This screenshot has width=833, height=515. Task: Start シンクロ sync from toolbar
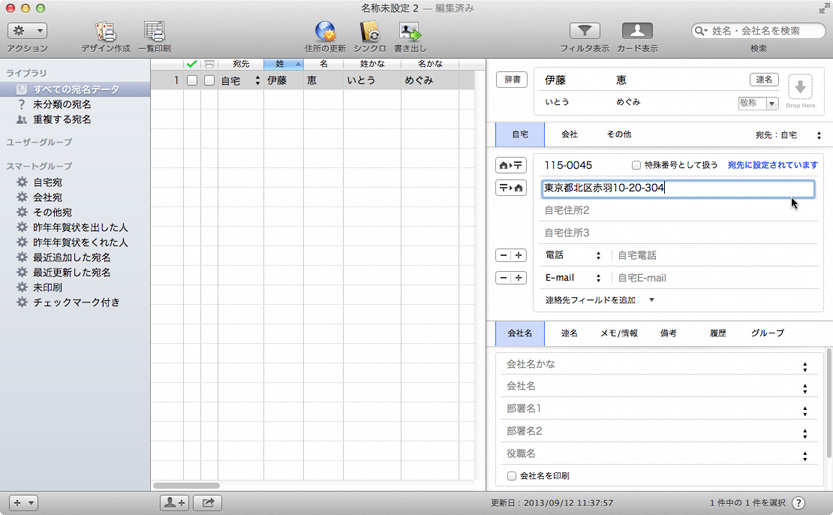pyautogui.click(x=369, y=31)
